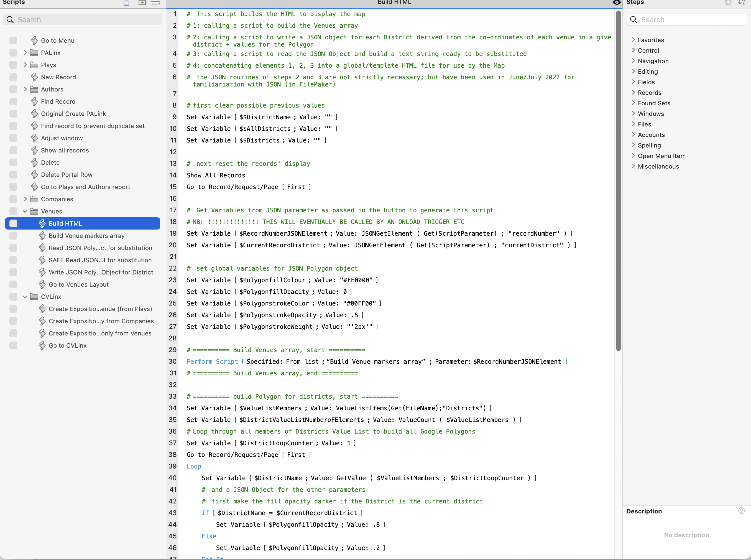Screen dimensions: 751x560
Task: Select Build Venue markers array script
Action: (x=87, y=236)
